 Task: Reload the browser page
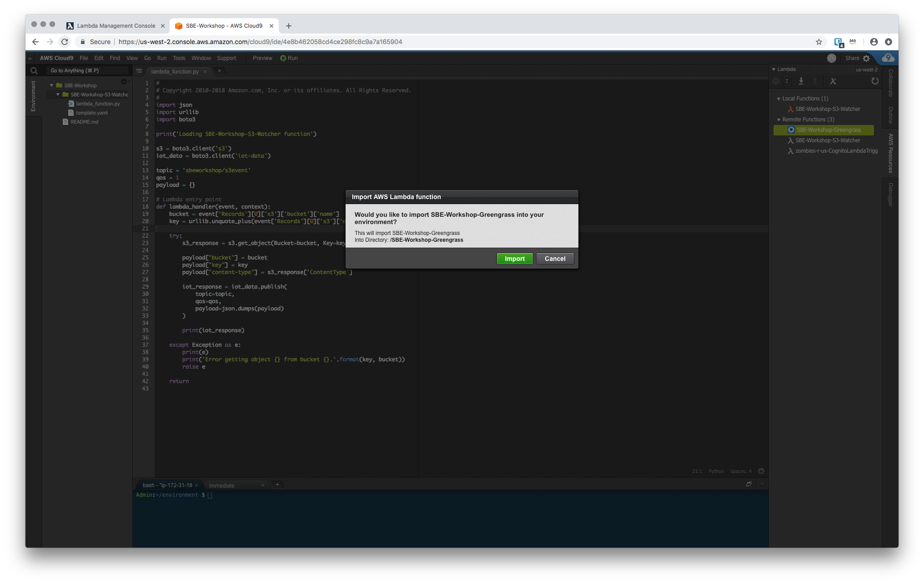coord(65,42)
